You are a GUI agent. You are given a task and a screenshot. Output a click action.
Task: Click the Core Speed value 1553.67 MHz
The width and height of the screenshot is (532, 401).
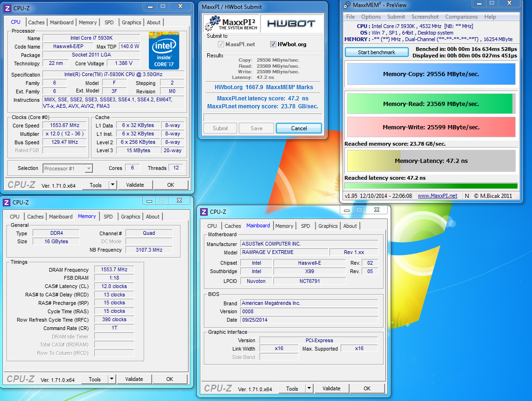pyautogui.click(x=64, y=125)
